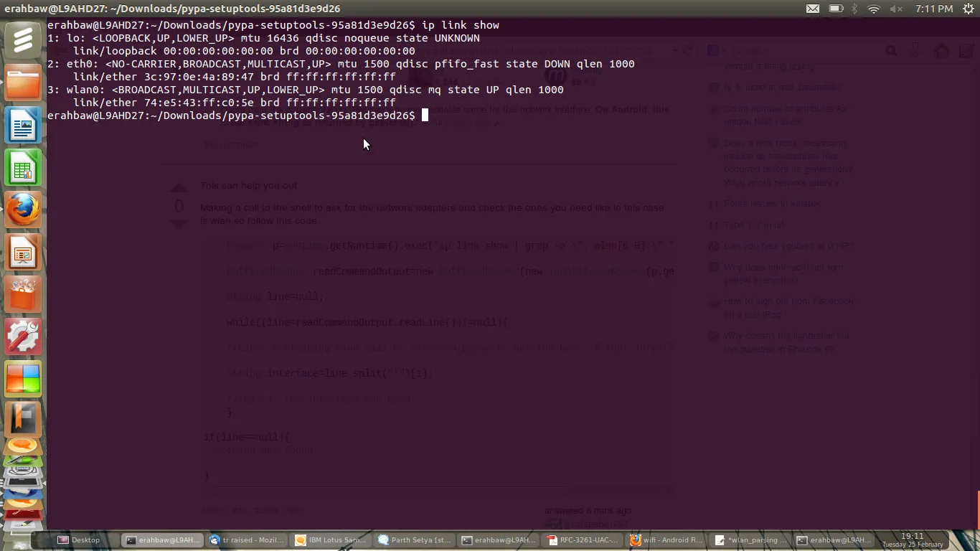Image resolution: width=980 pixels, height=551 pixels.
Task: Switch to 'wifi - Android Fi...' Firefox taskbar item
Action: (x=668, y=540)
